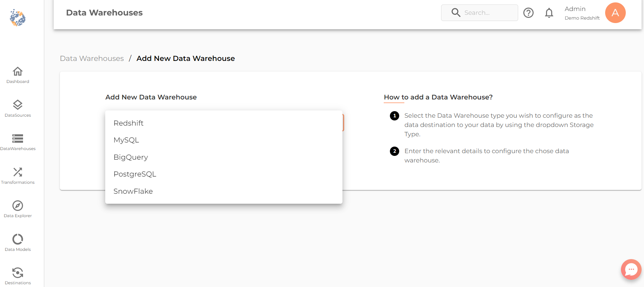Choose MySQL warehouse type
The width and height of the screenshot is (644, 287).
[224, 140]
